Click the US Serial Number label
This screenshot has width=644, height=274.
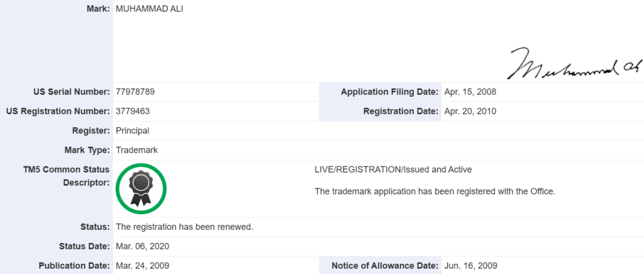click(72, 92)
